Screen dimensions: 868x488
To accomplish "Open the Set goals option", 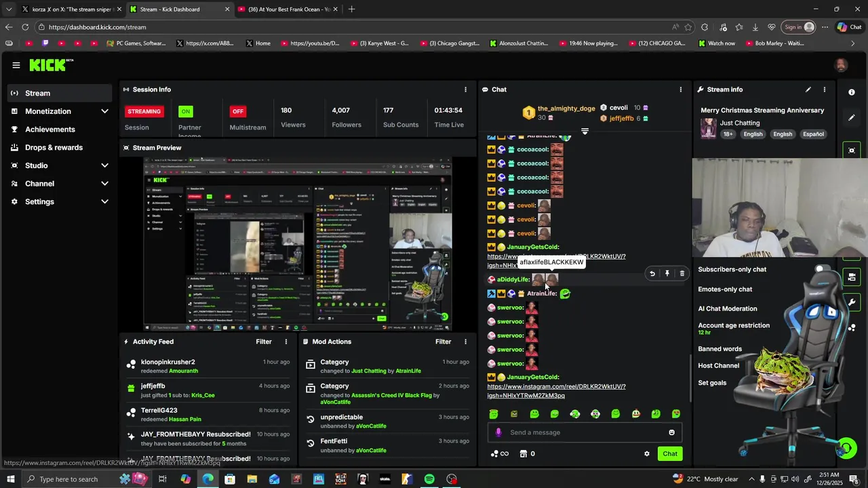I will 712,383.
